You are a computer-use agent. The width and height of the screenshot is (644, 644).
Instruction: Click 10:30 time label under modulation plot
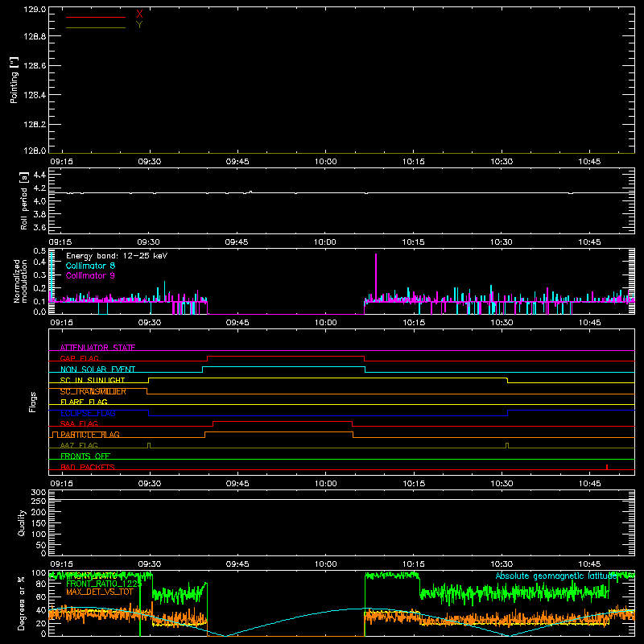[x=502, y=323]
